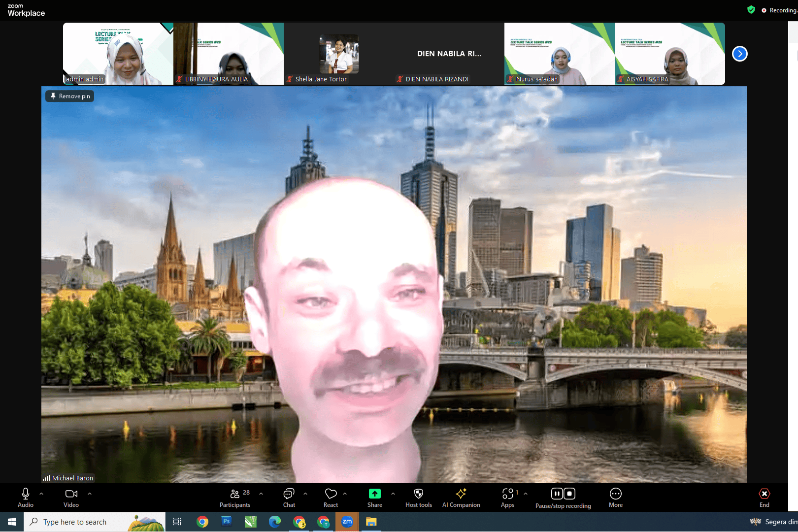Open Host tools shield icon
This screenshot has width=798, height=532.
pos(419,497)
